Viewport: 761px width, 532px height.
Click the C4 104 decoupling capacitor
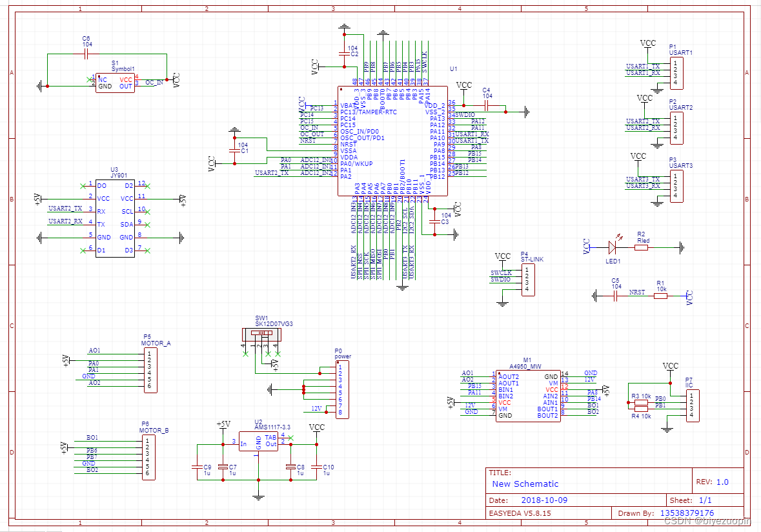pos(486,105)
